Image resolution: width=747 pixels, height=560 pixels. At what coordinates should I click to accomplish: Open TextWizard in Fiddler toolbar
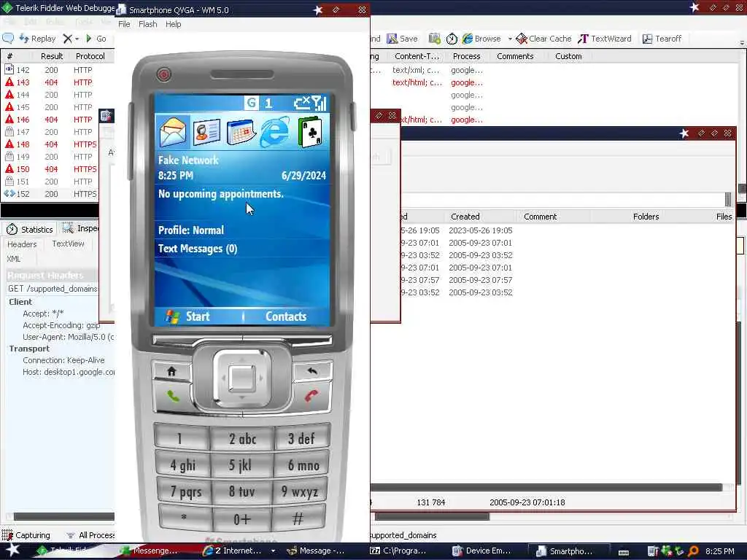(x=605, y=39)
